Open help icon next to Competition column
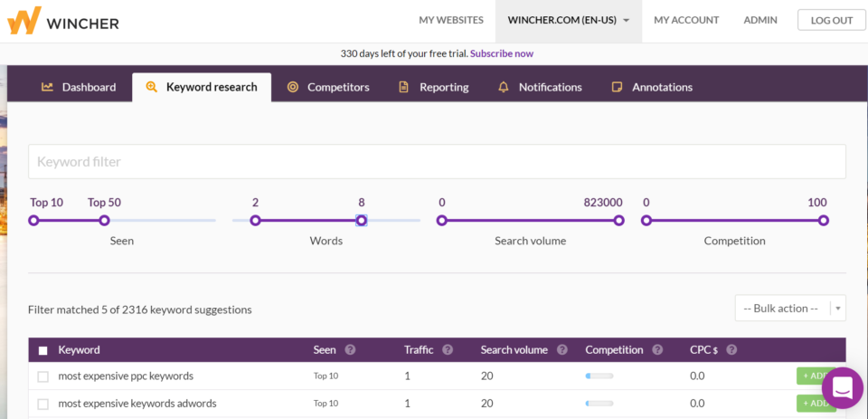Screen dimensions: 868x419 click(x=657, y=349)
